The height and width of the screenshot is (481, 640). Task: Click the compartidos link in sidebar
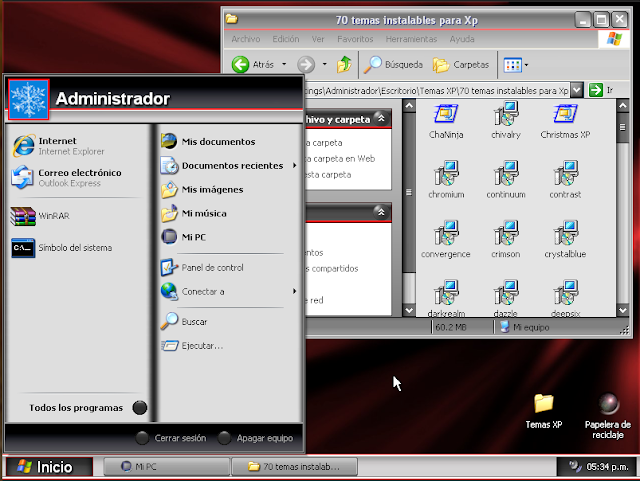pos(334,268)
